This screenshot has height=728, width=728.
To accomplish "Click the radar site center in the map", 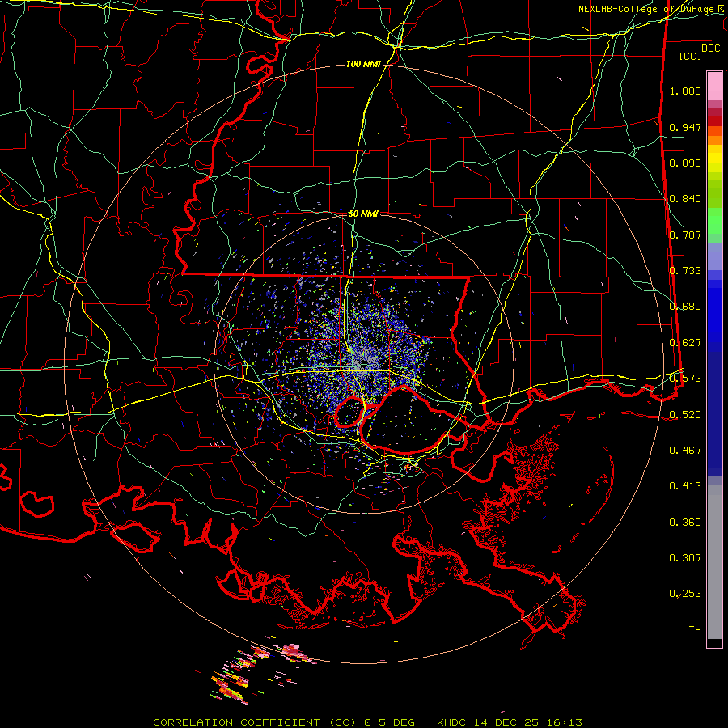I will [x=364, y=363].
